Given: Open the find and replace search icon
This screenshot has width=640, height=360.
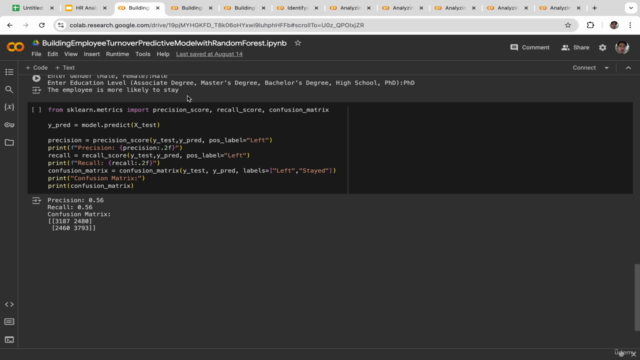Looking at the screenshot, I should [9, 89].
